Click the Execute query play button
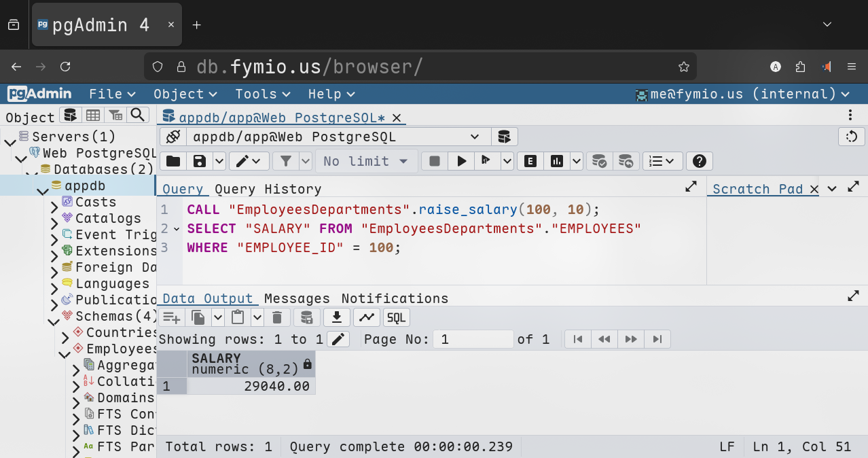 462,161
